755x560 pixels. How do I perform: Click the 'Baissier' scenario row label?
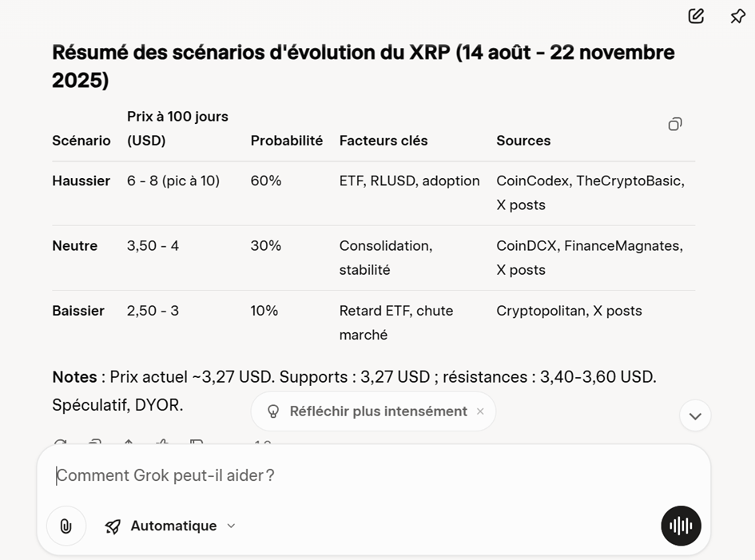click(78, 311)
